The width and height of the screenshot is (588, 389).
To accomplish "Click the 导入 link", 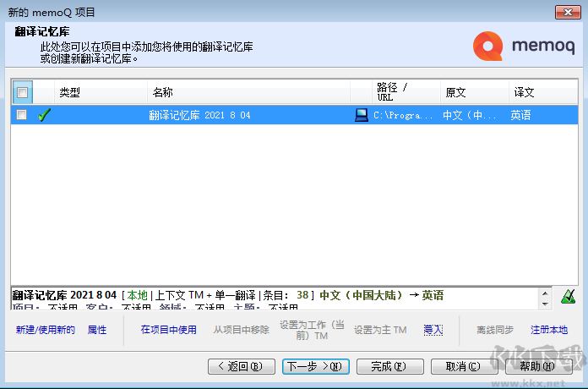I will tap(433, 330).
